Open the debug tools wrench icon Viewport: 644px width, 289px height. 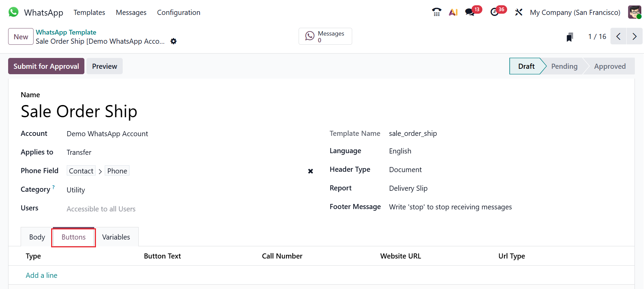tap(519, 12)
